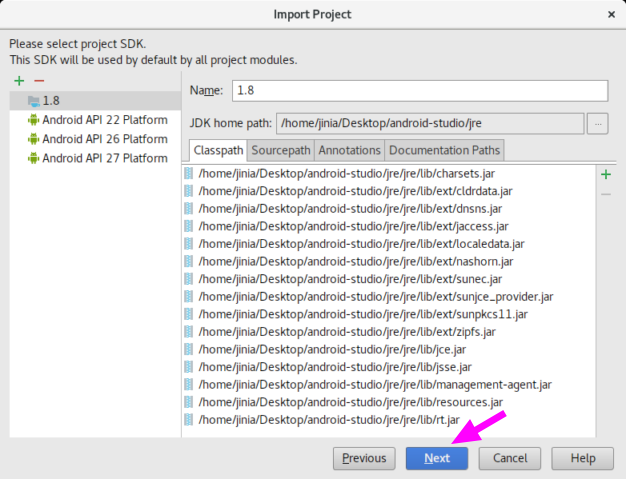Remove selected SDK with red minus icon
Viewport: 626px width, 479px height.
tap(39, 81)
